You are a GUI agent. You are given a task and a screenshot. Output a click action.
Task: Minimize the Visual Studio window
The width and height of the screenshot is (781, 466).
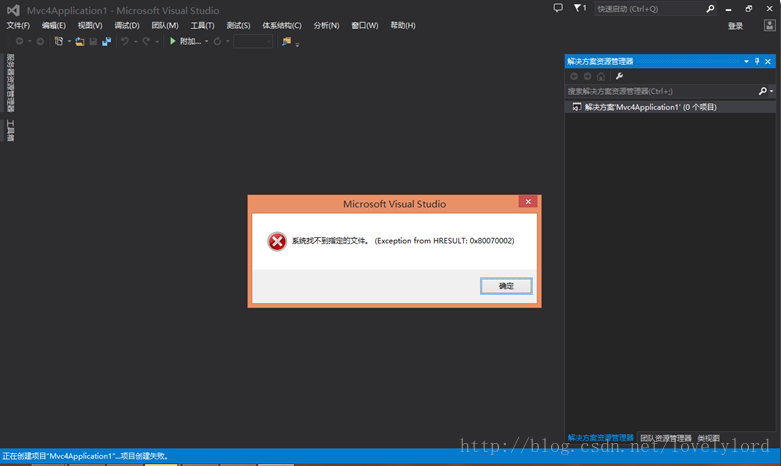tap(728, 9)
